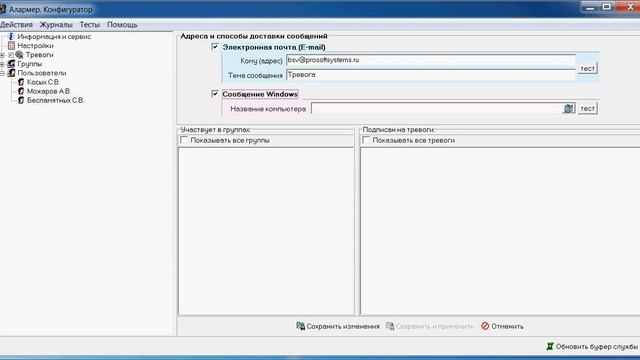Screen dimensions: 640x360
Task: Click the тест button for e-mail
Action: 587,68
